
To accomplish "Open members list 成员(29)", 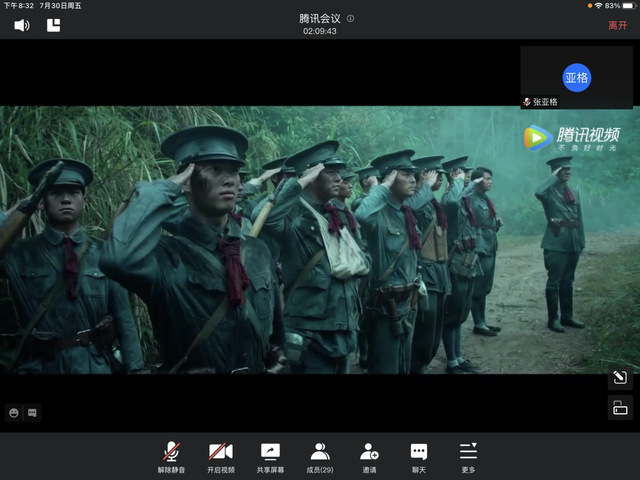I will 320,457.
